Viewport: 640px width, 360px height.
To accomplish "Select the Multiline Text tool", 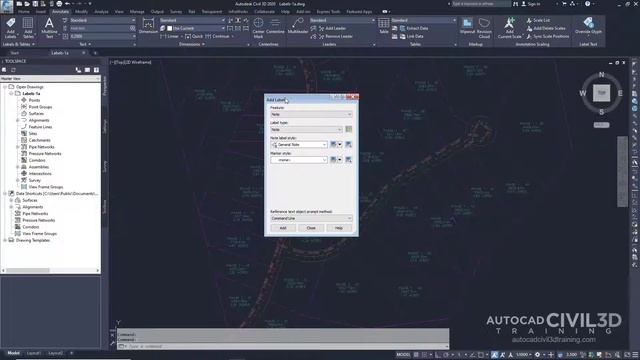I will click(49, 28).
